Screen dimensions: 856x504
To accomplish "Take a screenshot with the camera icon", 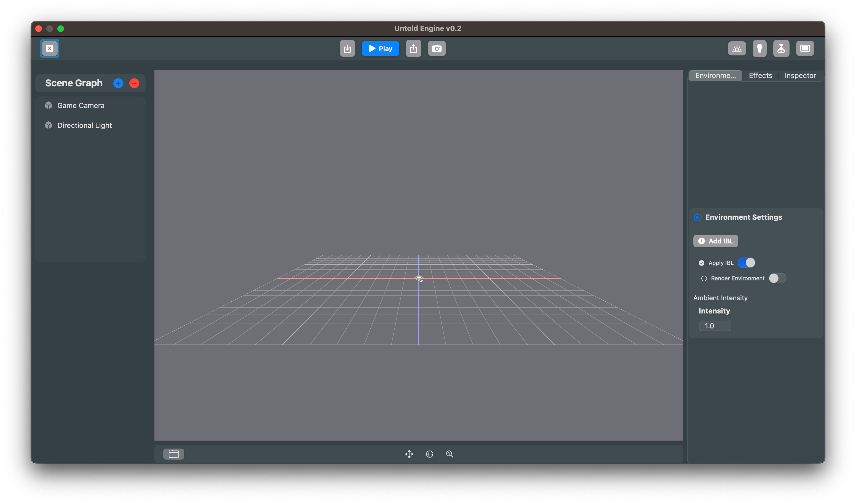I will tap(437, 48).
